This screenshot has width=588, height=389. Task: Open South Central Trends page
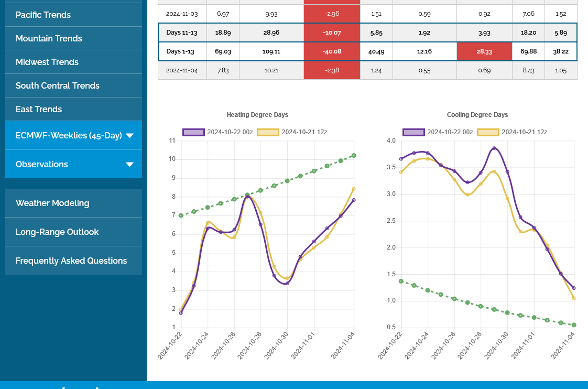(x=58, y=85)
